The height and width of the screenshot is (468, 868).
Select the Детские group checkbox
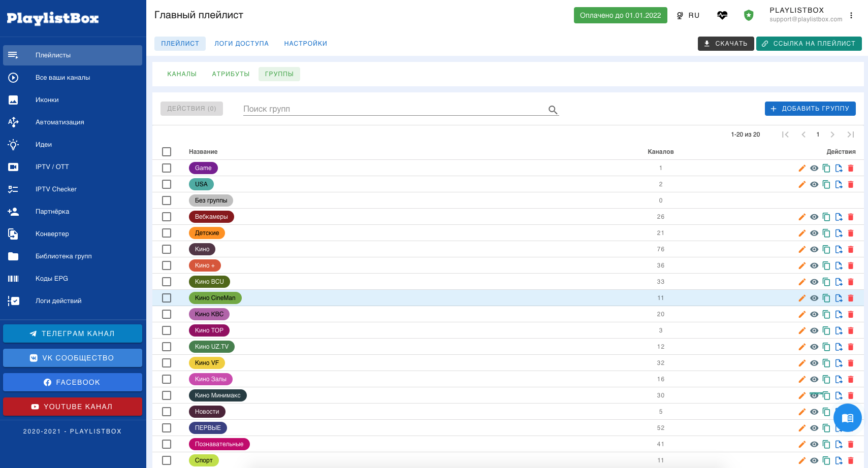click(x=167, y=233)
